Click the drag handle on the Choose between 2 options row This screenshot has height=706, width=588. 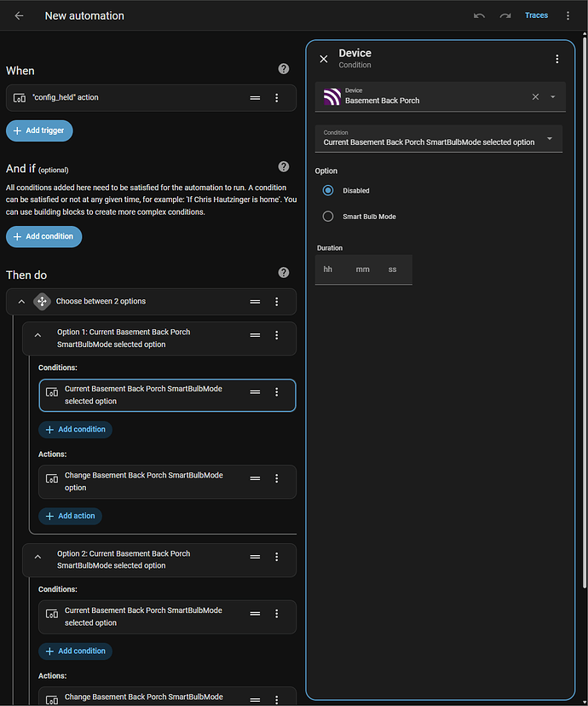[255, 302]
